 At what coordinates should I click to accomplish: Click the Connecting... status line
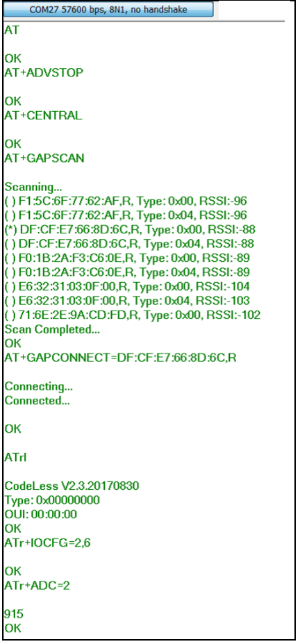click(x=37, y=387)
